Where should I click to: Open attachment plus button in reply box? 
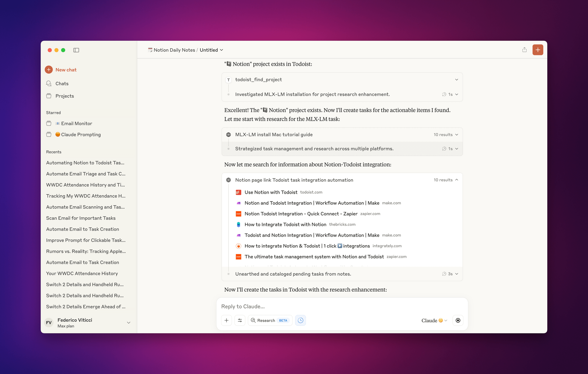[227, 320]
